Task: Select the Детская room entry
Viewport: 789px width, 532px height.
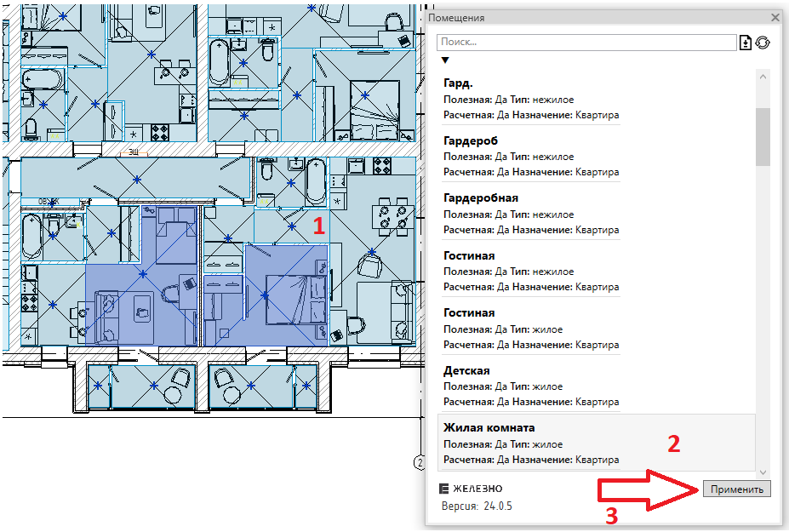Action: tap(597, 386)
